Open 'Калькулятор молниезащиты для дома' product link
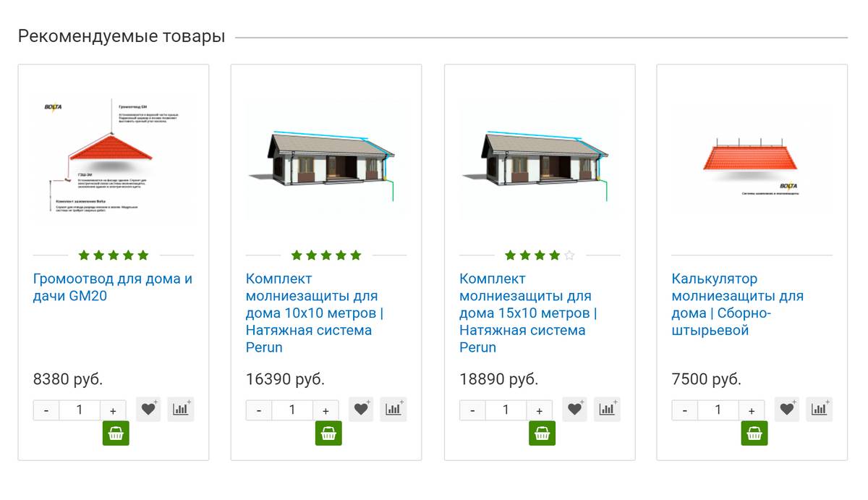Screen dimensions: 868x500 (738, 305)
